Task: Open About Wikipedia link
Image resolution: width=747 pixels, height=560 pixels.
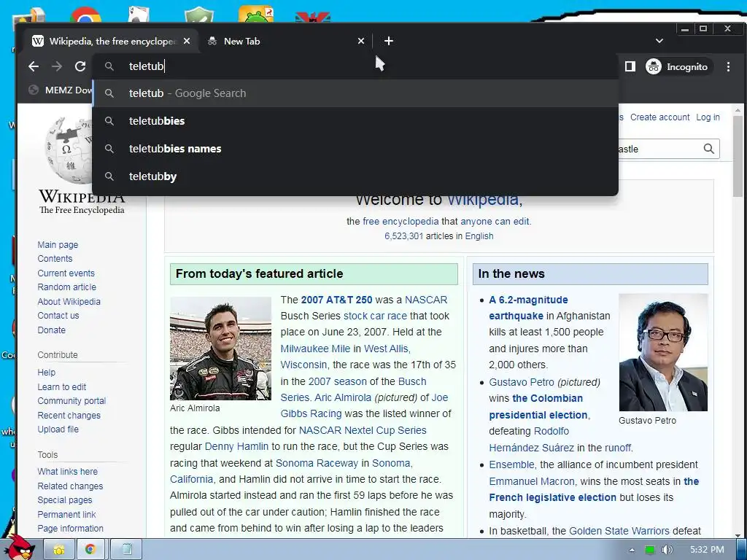Action: coord(69,301)
